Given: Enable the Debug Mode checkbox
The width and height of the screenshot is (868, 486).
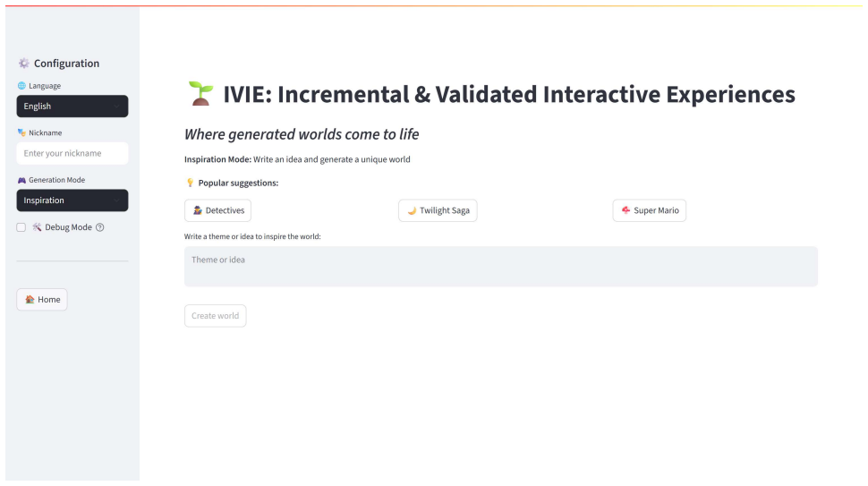Looking at the screenshot, I should pos(21,227).
